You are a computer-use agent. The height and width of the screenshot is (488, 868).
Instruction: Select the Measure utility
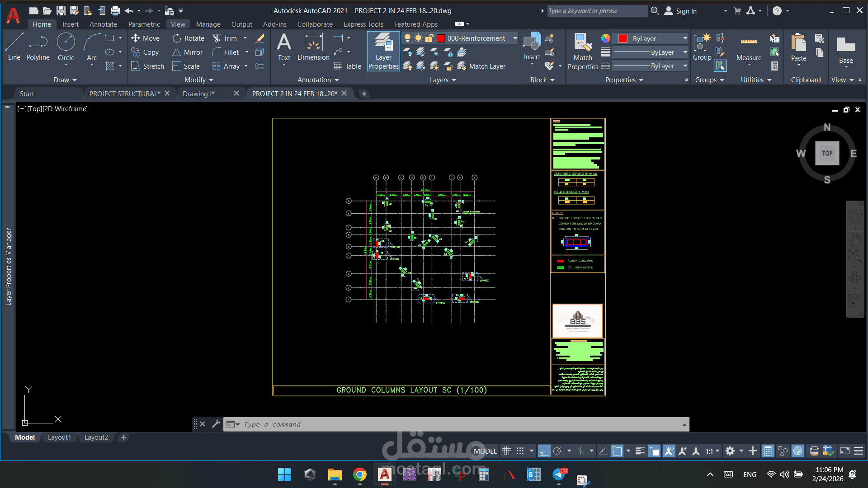tap(749, 47)
